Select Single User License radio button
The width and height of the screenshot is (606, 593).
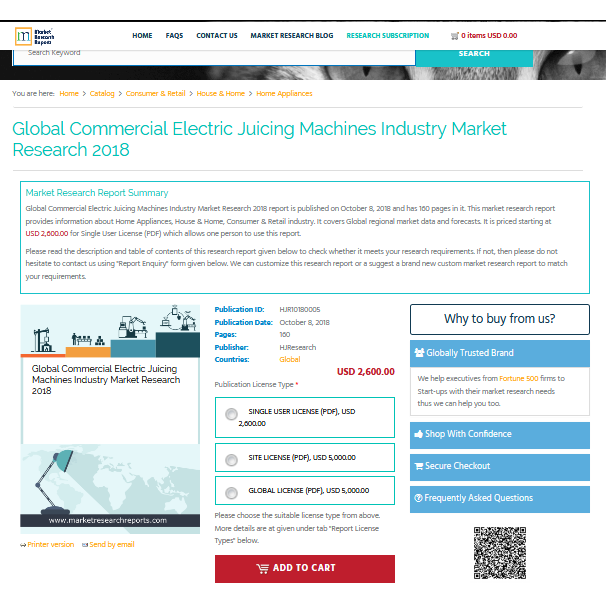click(x=232, y=414)
